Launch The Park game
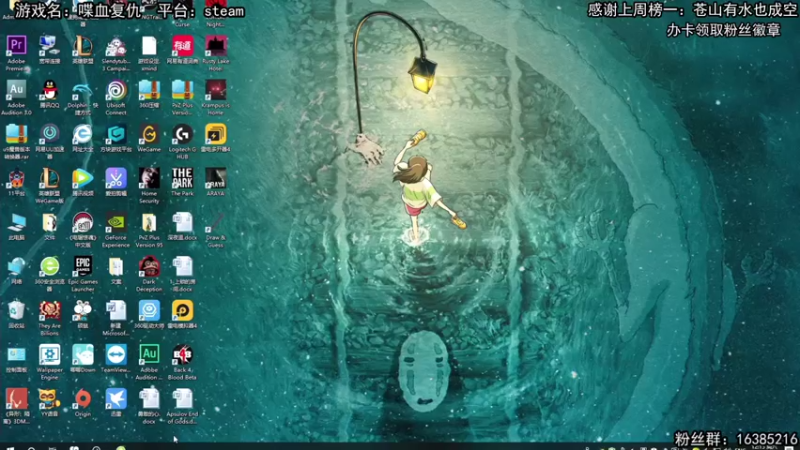 point(182,179)
